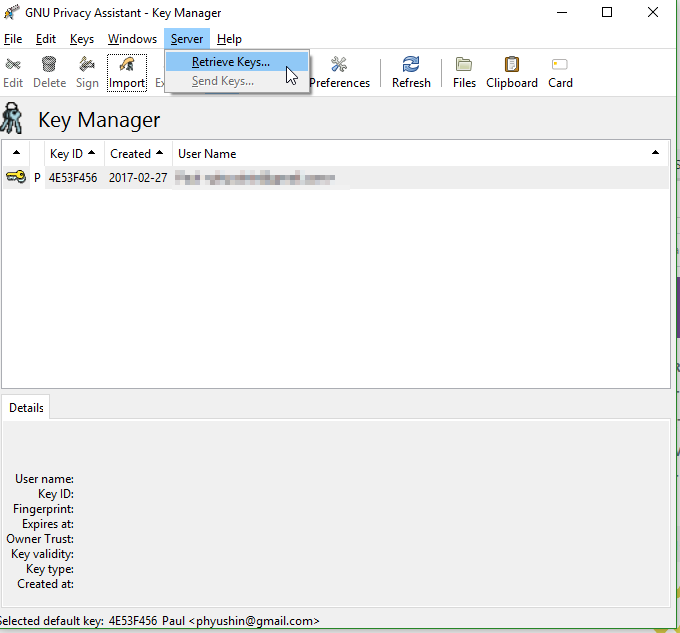Choose Retrieve Keys... from Server menu
Screen dimensions: 680x633
coord(237,62)
